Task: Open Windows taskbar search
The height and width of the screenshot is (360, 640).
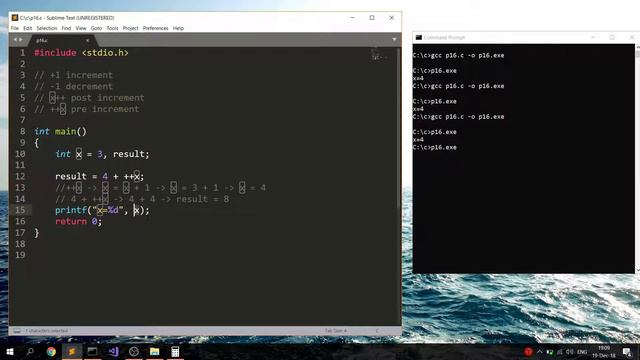Action: [x=30, y=351]
